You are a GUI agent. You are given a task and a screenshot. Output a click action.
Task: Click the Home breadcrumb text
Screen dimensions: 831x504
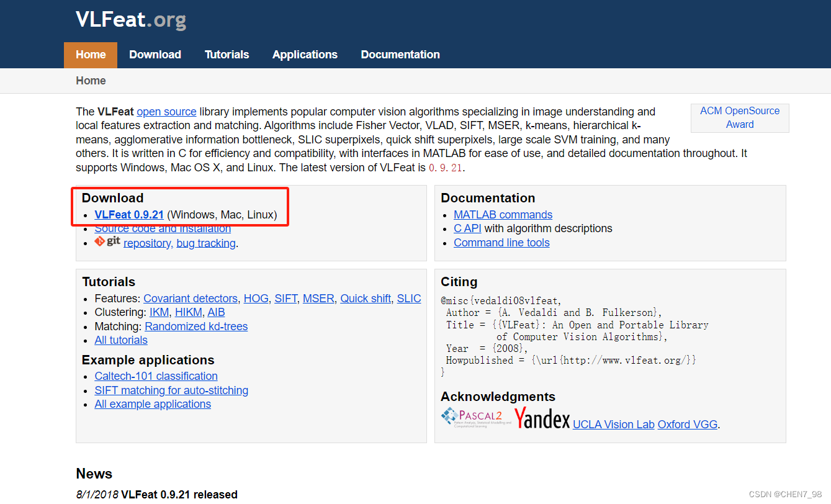coord(91,81)
